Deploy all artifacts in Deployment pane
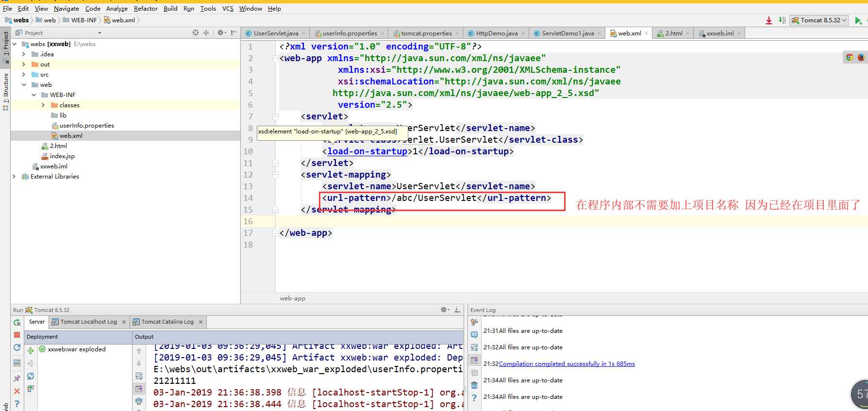The height and width of the screenshot is (411, 868). click(x=31, y=350)
